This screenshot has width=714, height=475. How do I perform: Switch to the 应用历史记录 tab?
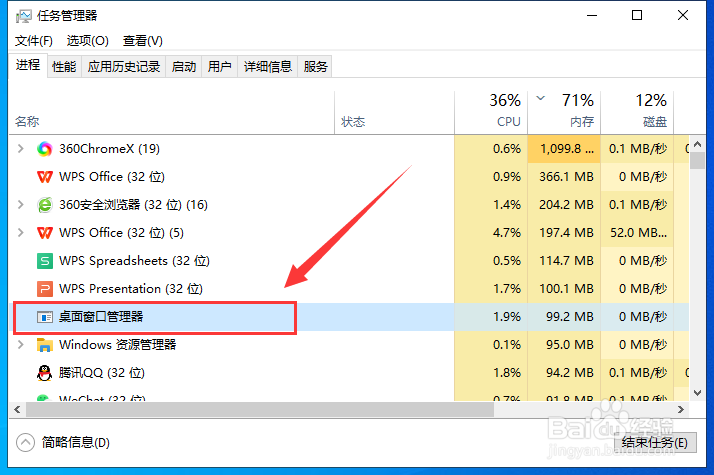click(x=123, y=67)
